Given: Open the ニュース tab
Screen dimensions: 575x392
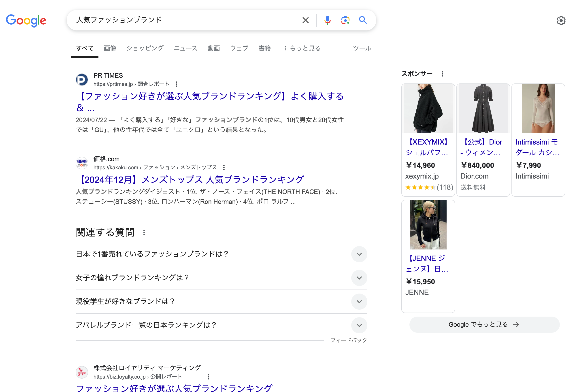Looking at the screenshot, I should coord(185,48).
